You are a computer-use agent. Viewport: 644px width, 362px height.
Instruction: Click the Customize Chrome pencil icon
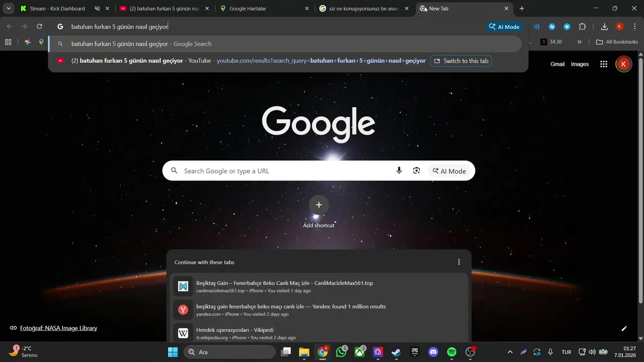point(624,328)
